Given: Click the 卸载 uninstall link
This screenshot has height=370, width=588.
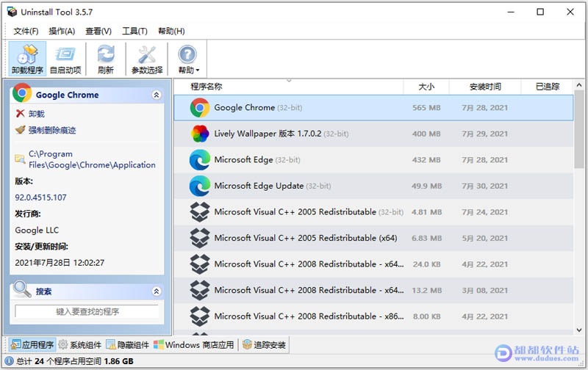Looking at the screenshot, I should [36, 114].
